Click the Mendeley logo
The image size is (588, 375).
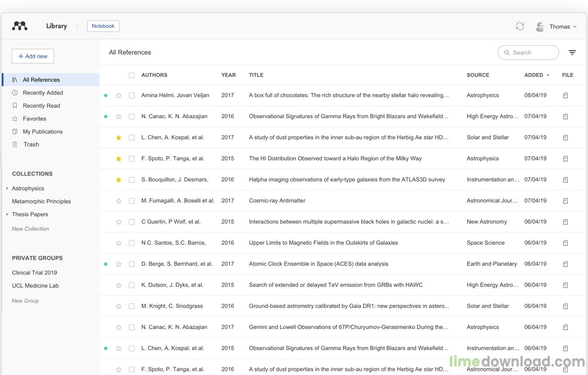19,26
